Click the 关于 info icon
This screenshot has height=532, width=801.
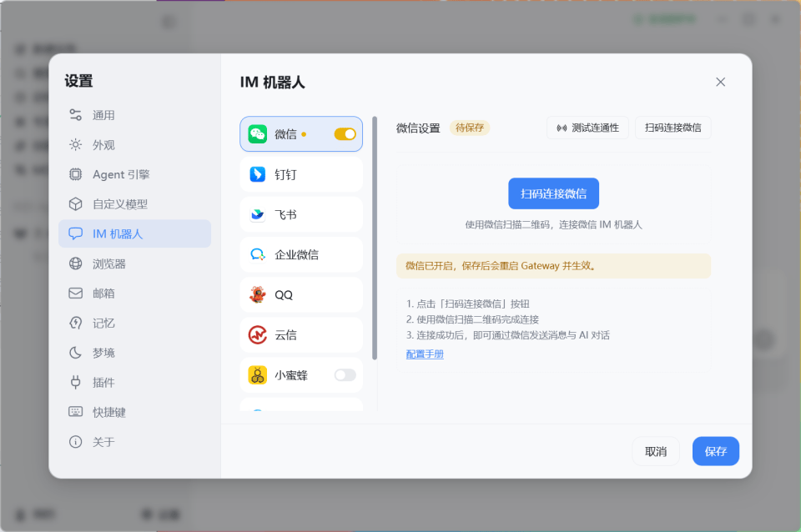[x=76, y=442]
